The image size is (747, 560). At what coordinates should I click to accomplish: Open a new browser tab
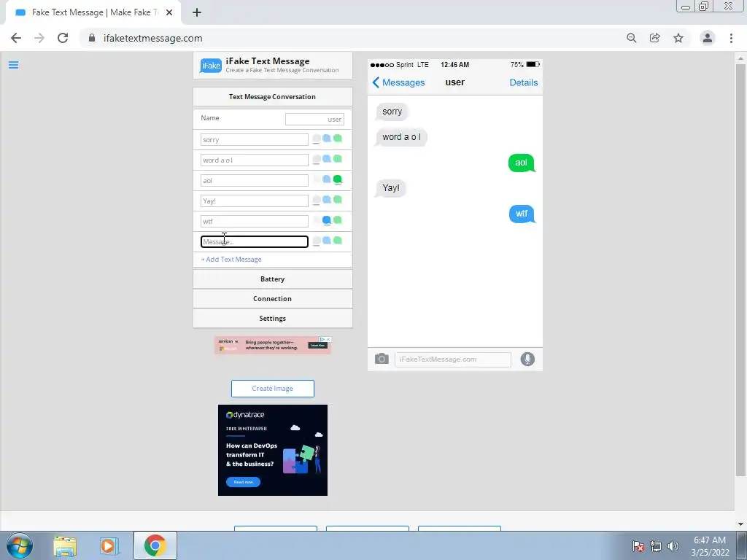[197, 13]
